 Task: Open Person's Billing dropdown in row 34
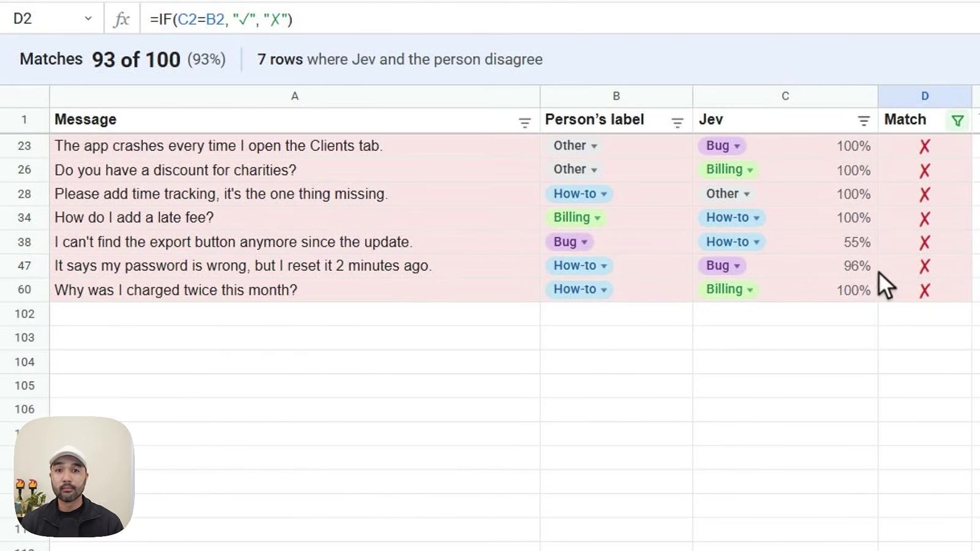(x=576, y=218)
